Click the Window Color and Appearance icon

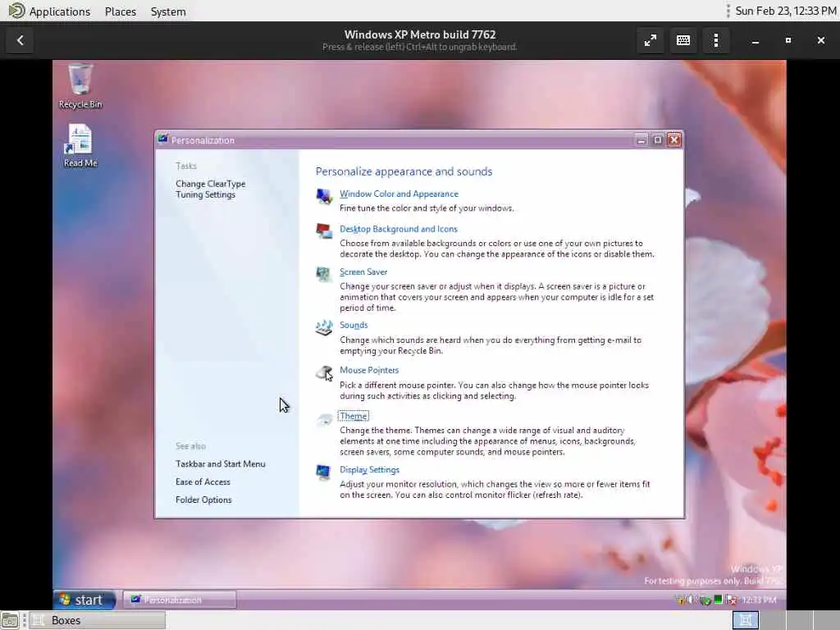tap(323, 197)
